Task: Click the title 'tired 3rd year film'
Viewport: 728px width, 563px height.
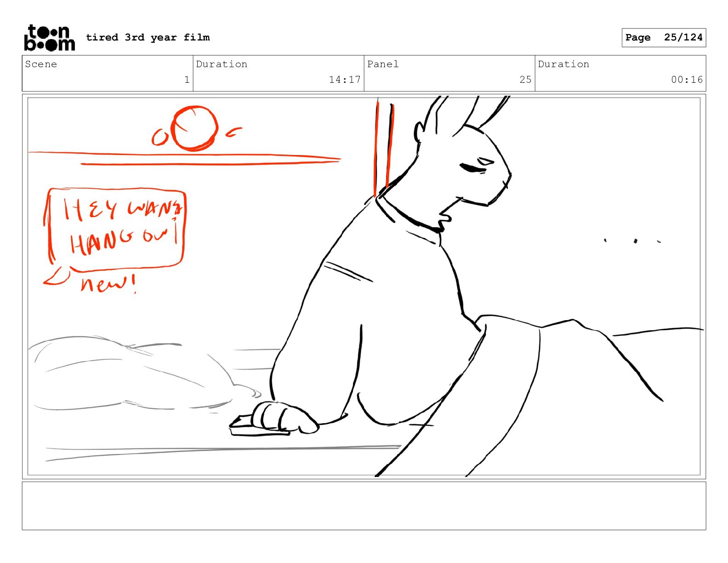Action: click(x=148, y=37)
